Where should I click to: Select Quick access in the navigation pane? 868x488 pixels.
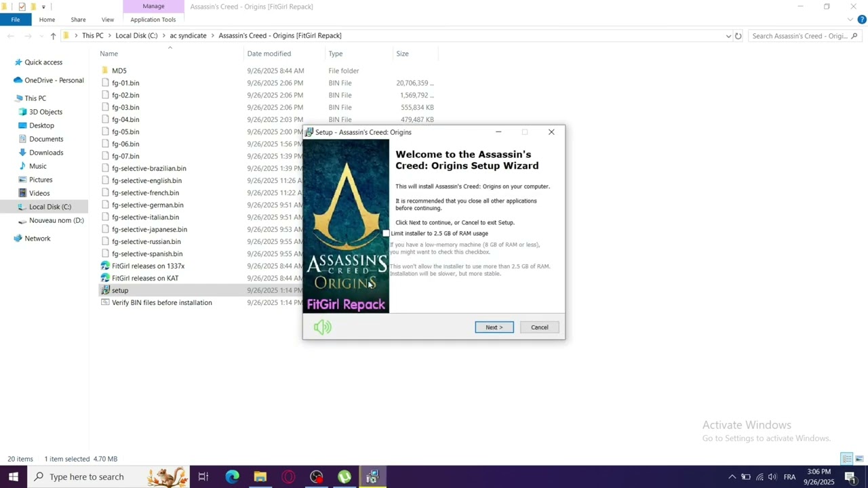(43, 62)
